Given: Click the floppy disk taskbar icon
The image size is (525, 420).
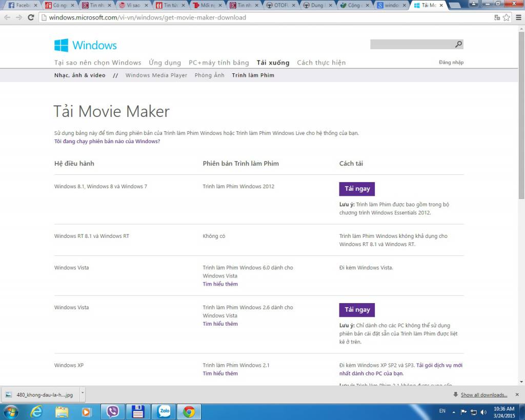Looking at the screenshot, I should pyautogui.click(x=138, y=412).
